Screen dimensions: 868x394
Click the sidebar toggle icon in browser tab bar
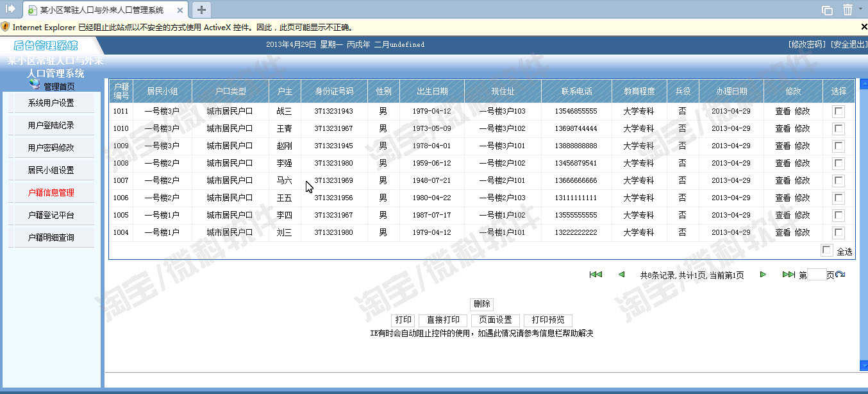point(10,9)
